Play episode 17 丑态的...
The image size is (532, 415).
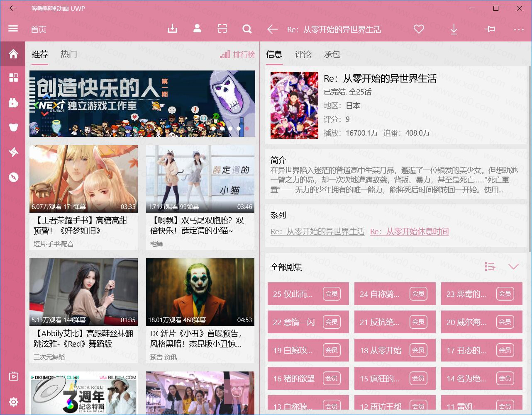pos(482,350)
